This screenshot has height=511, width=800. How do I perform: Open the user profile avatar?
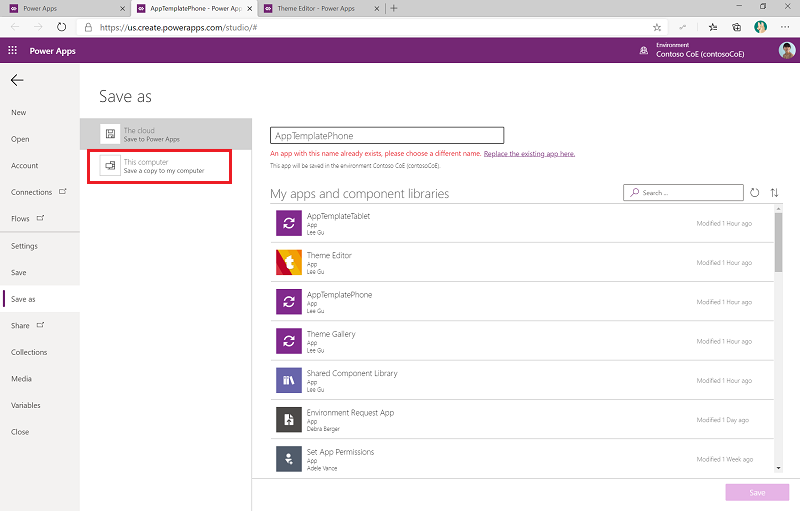[787, 51]
